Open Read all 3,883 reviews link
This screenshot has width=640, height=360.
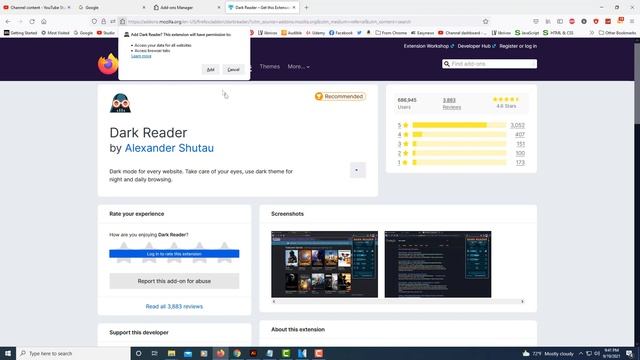click(174, 307)
